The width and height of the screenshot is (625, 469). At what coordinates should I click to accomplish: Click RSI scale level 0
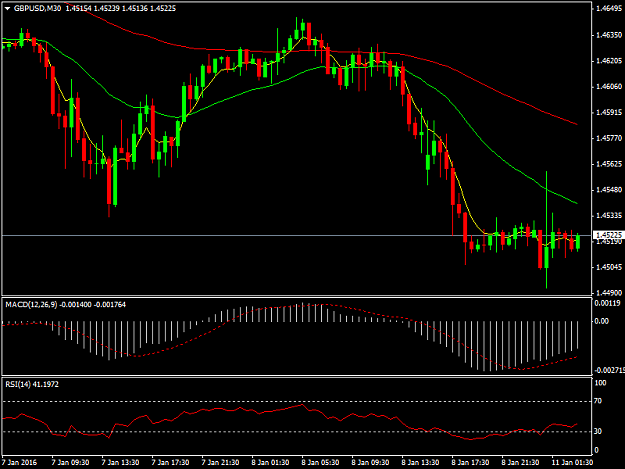pyautogui.click(x=596, y=450)
